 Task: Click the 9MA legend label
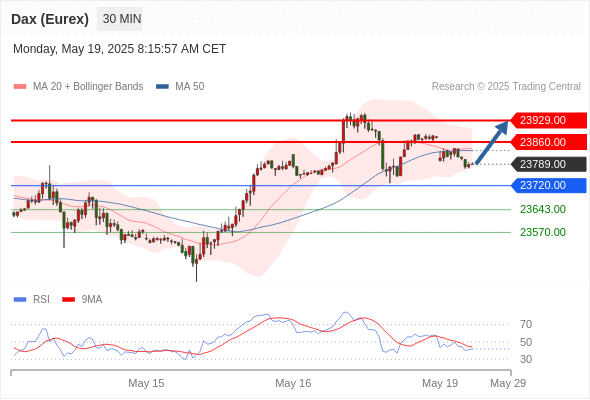pyautogui.click(x=92, y=300)
